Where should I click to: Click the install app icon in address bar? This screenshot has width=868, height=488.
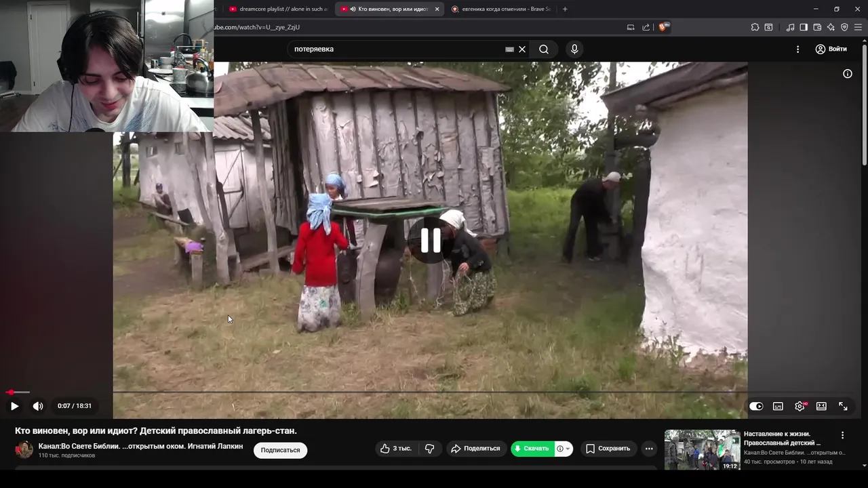[631, 27]
